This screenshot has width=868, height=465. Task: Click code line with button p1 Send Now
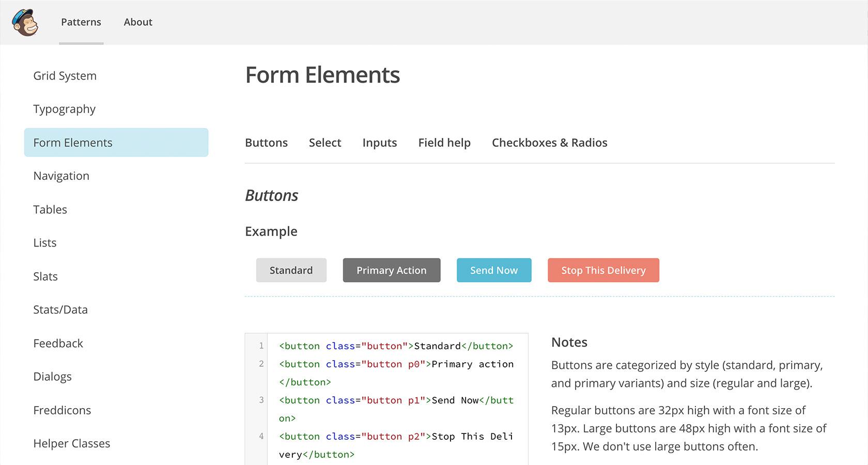396,409
